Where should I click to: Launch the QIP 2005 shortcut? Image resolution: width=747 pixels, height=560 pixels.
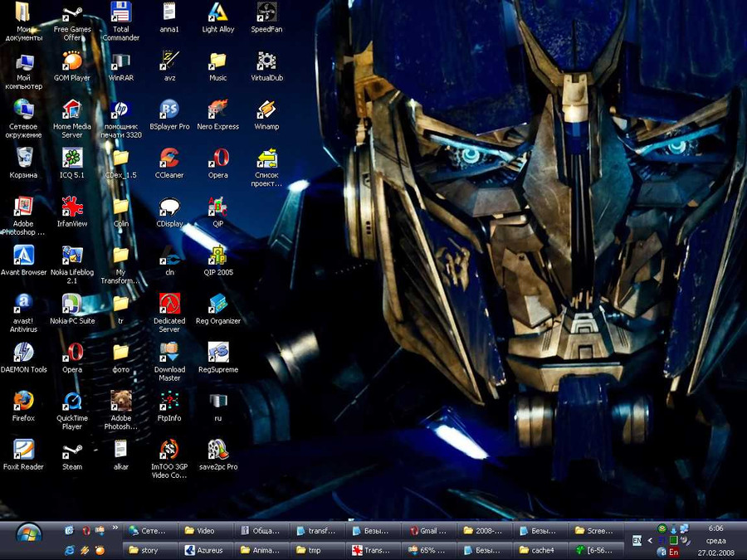pyautogui.click(x=217, y=261)
